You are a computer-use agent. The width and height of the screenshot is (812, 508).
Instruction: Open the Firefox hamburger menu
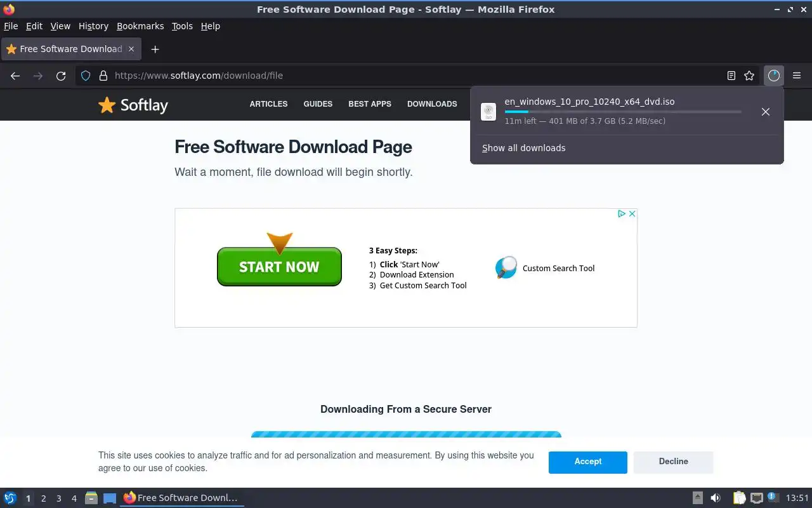click(x=797, y=76)
